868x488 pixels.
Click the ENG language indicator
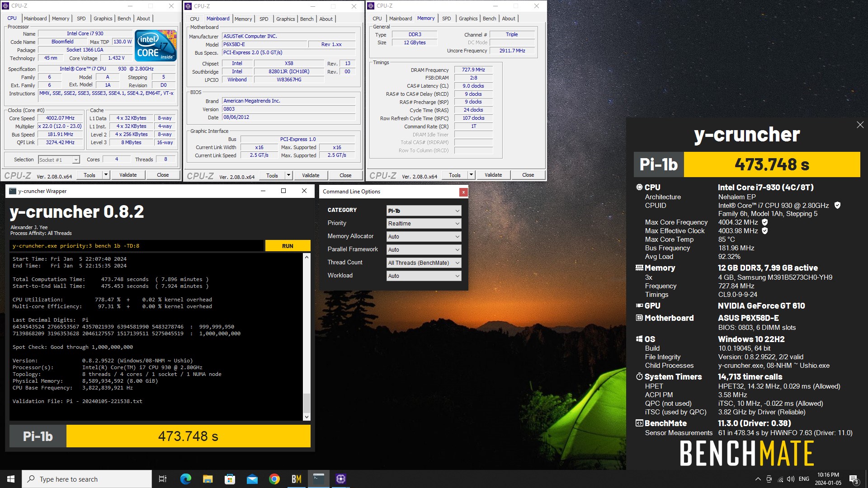[804, 479]
